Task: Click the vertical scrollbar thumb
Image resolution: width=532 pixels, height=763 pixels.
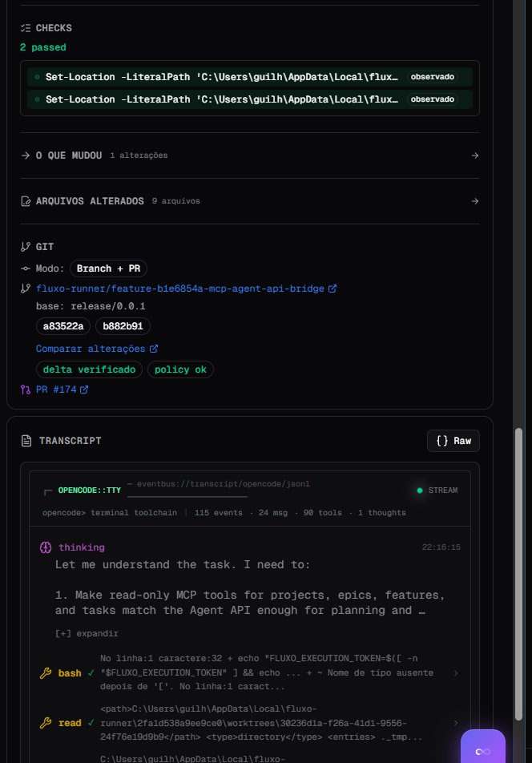Action: click(x=519, y=574)
